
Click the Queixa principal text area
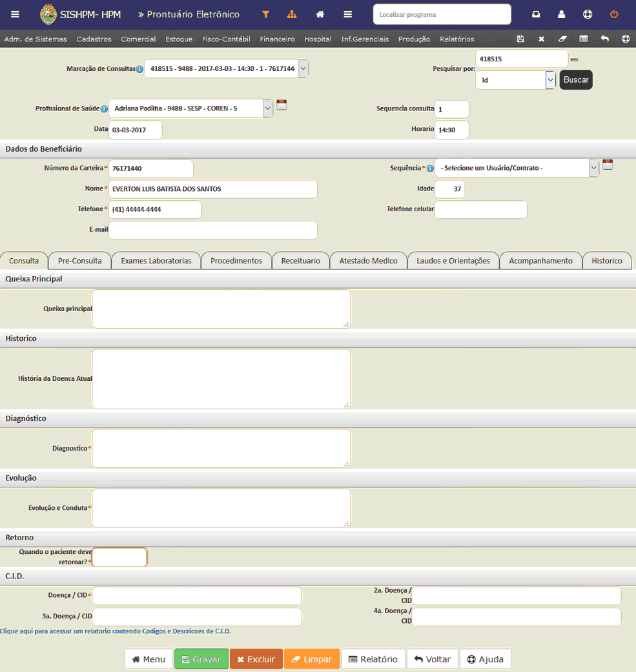tap(221, 309)
